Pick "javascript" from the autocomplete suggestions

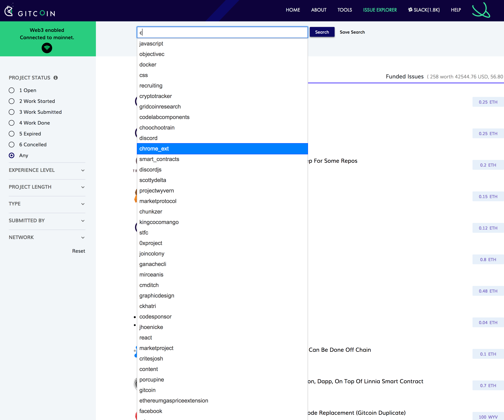pos(151,43)
